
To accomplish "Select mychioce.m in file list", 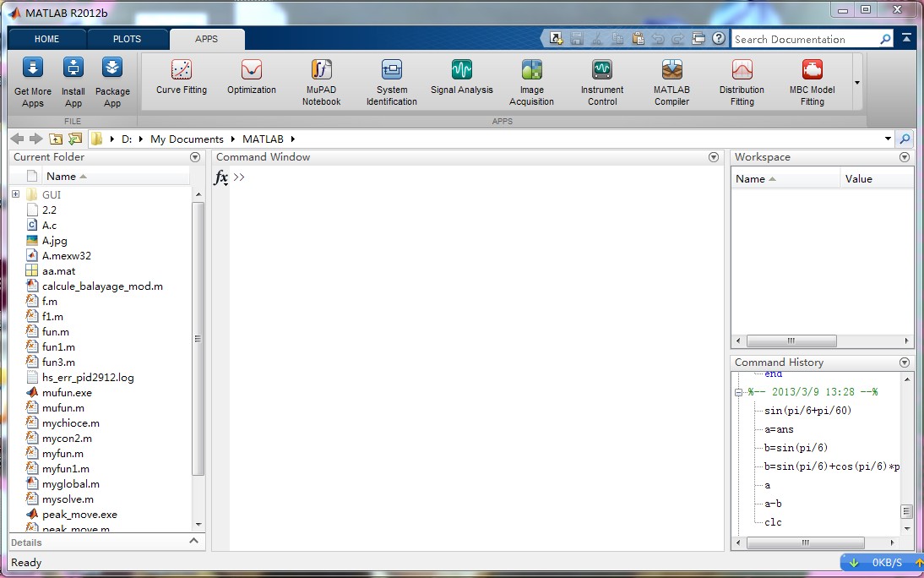I will point(71,423).
